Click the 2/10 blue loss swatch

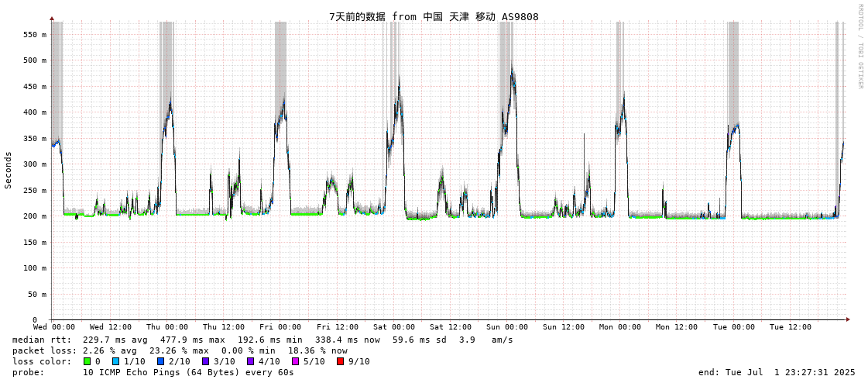(160, 361)
